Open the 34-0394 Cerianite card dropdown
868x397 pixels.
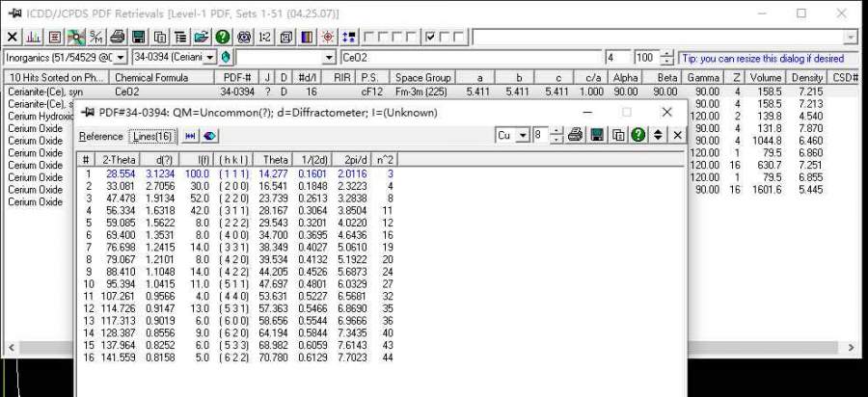tap(209, 58)
